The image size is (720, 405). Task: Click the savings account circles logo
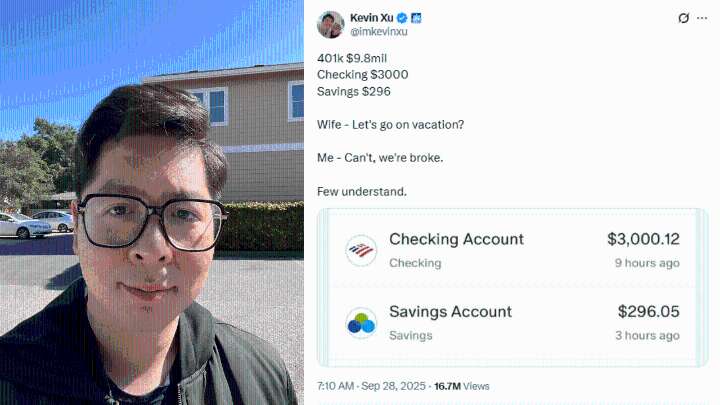tap(361, 323)
